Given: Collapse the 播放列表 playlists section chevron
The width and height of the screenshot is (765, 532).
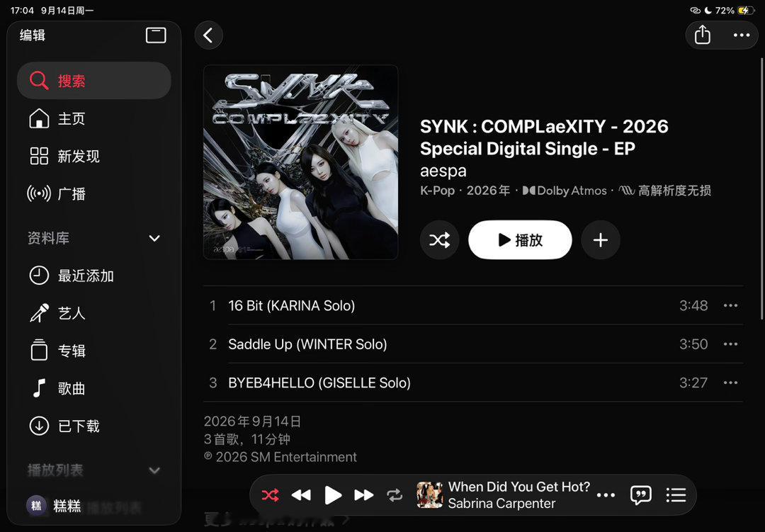Looking at the screenshot, I should point(154,470).
